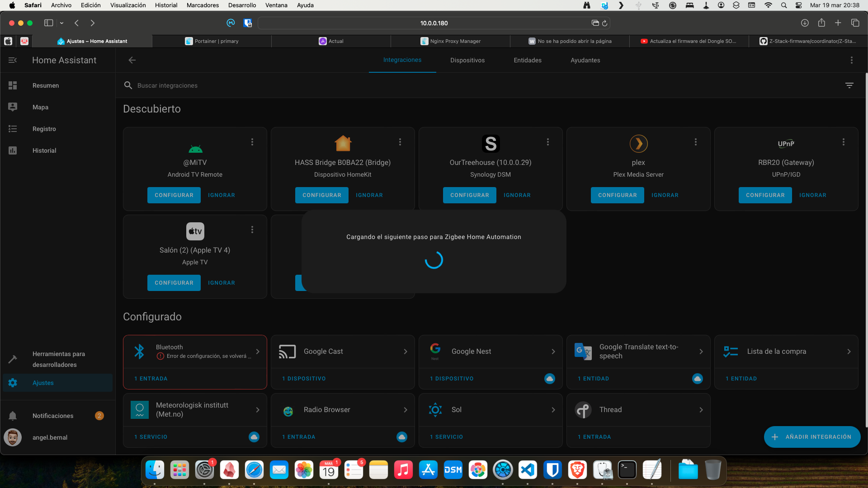
Task: Click AÑADIR INTEGRACIÓN button
Action: [x=812, y=437]
